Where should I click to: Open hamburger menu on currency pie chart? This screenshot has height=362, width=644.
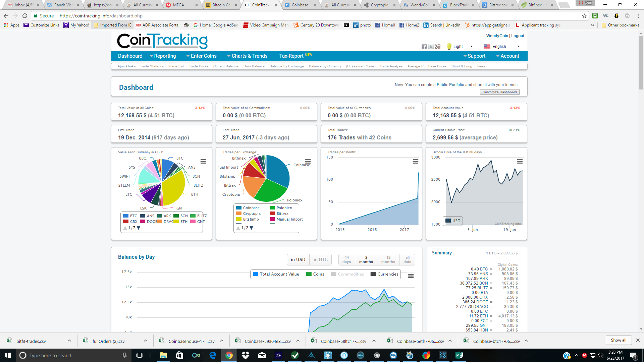point(203,162)
